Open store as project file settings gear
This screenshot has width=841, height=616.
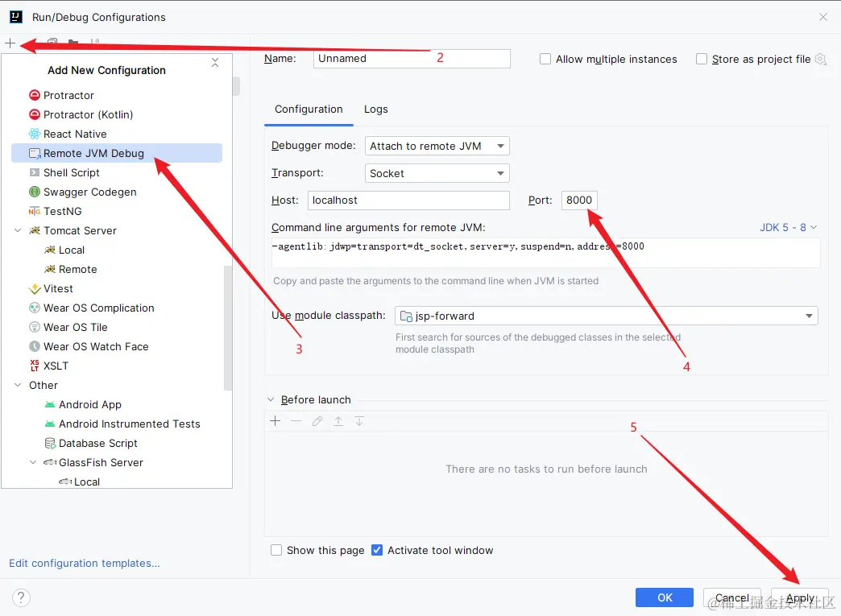point(820,59)
